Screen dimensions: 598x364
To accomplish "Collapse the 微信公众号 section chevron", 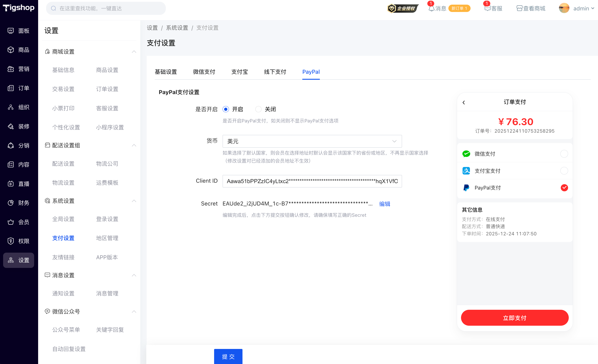I will pos(134,311).
